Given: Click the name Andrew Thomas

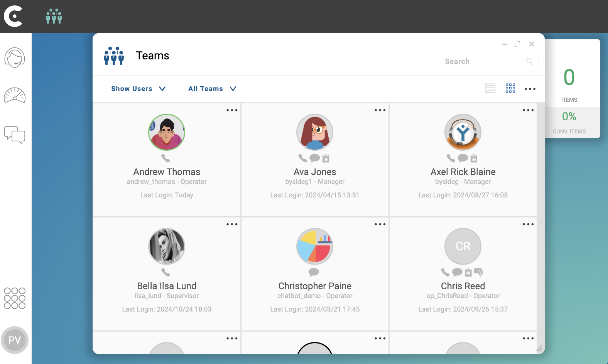Looking at the screenshot, I should [167, 172].
